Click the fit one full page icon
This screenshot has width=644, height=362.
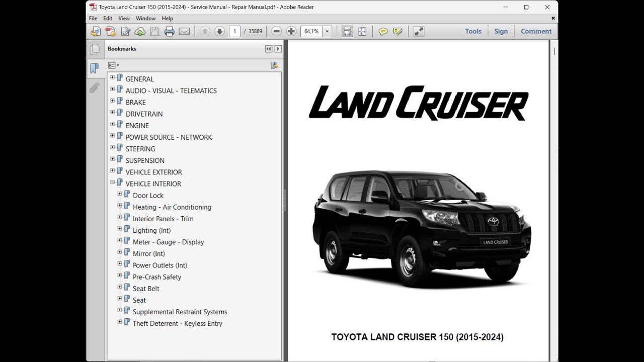coord(362,31)
